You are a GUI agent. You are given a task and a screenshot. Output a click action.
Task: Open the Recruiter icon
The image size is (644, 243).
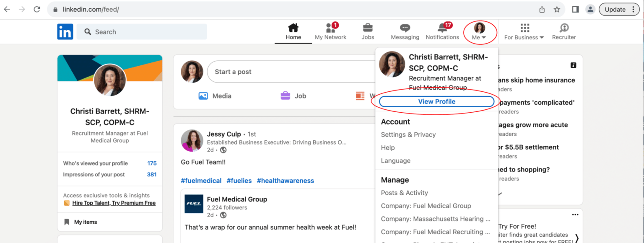click(564, 28)
